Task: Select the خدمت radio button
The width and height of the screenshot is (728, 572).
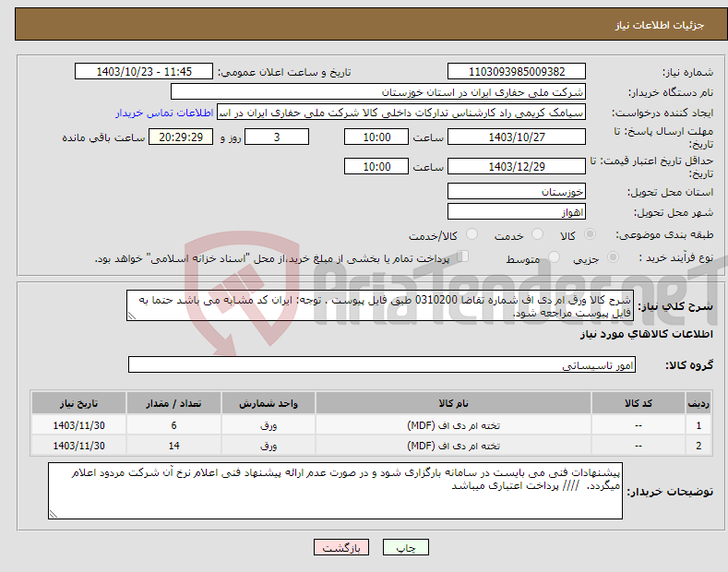Action: pos(537,234)
